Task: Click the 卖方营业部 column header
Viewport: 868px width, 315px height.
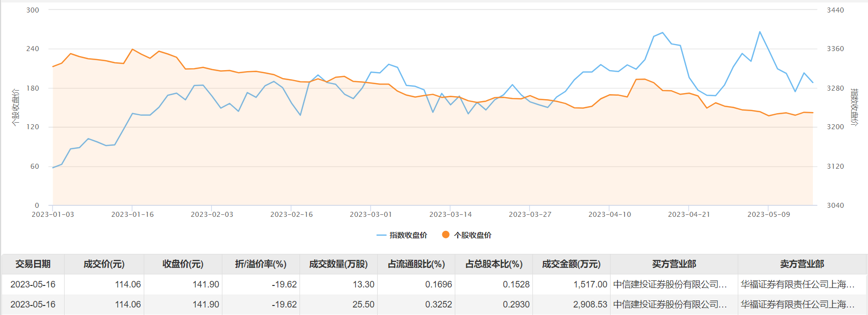Action: click(x=802, y=264)
